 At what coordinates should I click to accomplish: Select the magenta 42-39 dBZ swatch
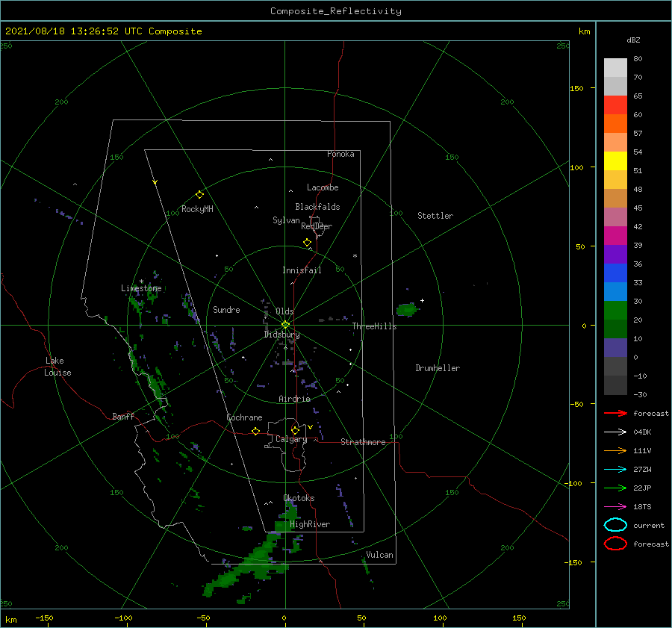click(x=615, y=236)
